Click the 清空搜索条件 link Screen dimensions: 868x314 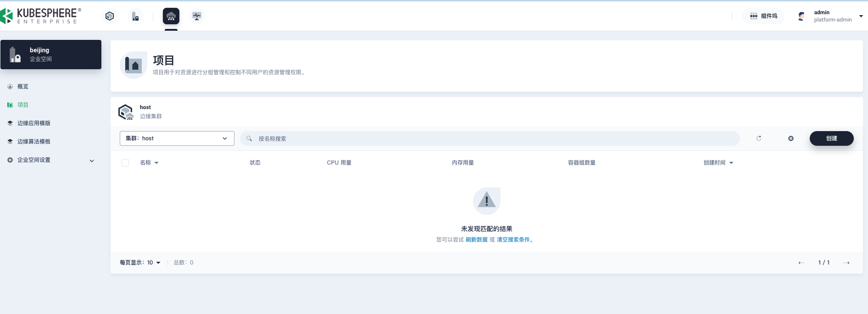coord(513,240)
